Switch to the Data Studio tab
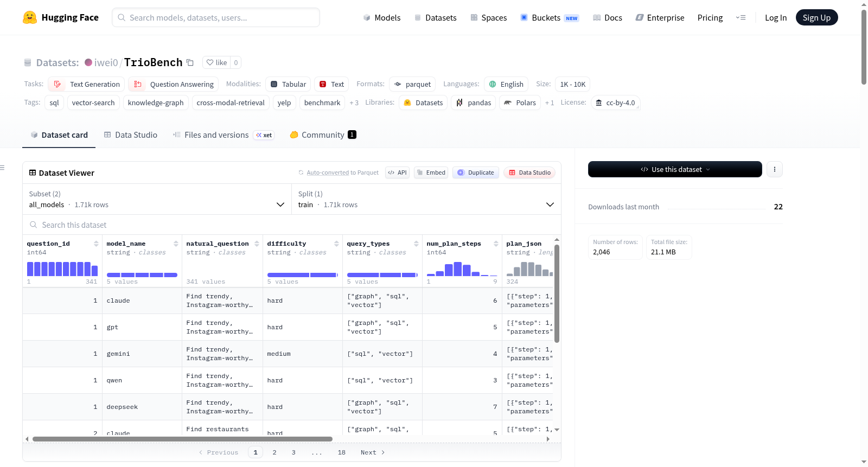This screenshot has height=467, width=868. click(131, 135)
